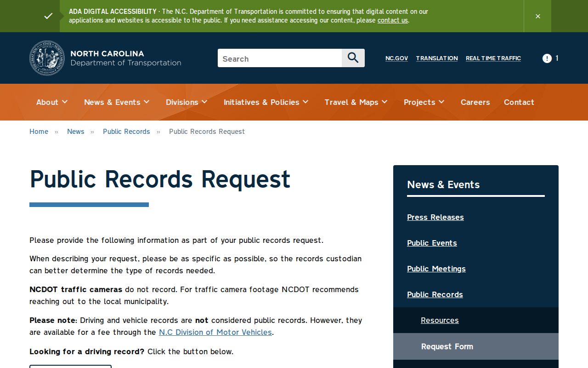Expand the Travel & Maps dropdown arrow
The image size is (588, 368).
tap(384, 102)
